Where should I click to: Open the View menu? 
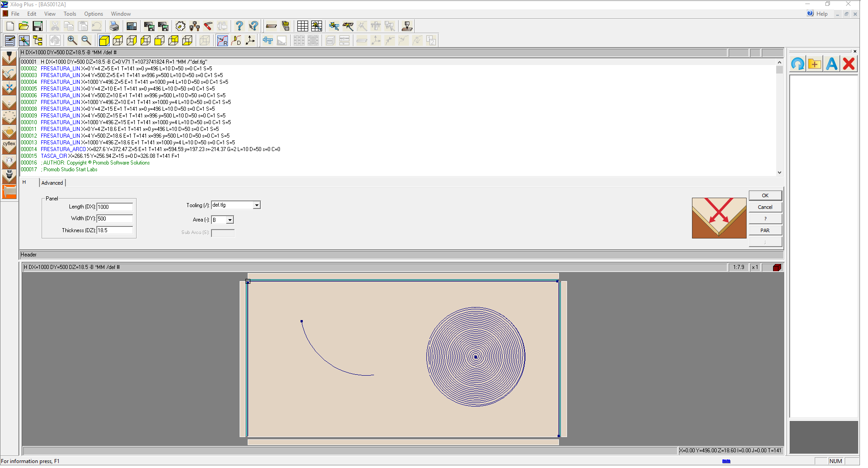pyautogui.click(x=50, y=14)
